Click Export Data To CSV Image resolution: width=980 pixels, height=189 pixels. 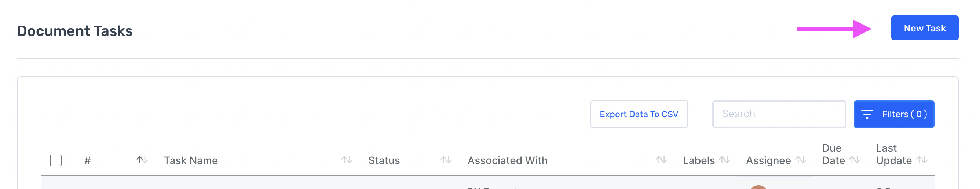[639, 114]
